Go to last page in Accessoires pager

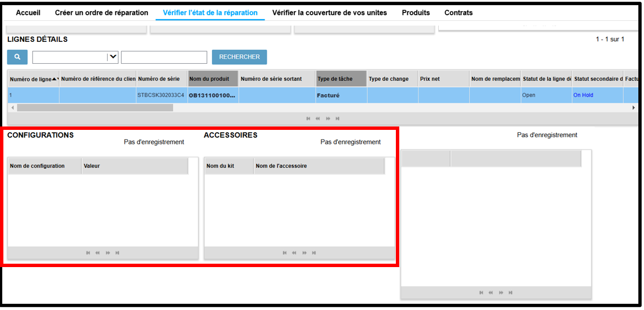[314, 253]
